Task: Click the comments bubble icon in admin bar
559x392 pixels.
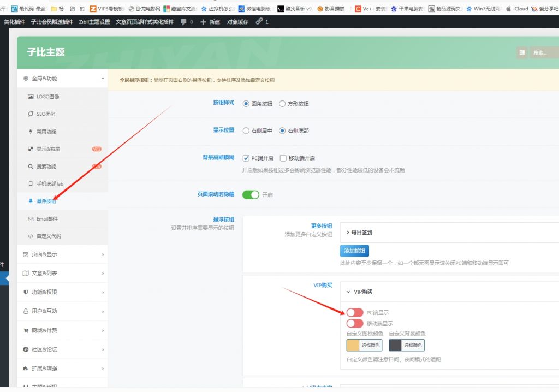Action: point(183,22)
